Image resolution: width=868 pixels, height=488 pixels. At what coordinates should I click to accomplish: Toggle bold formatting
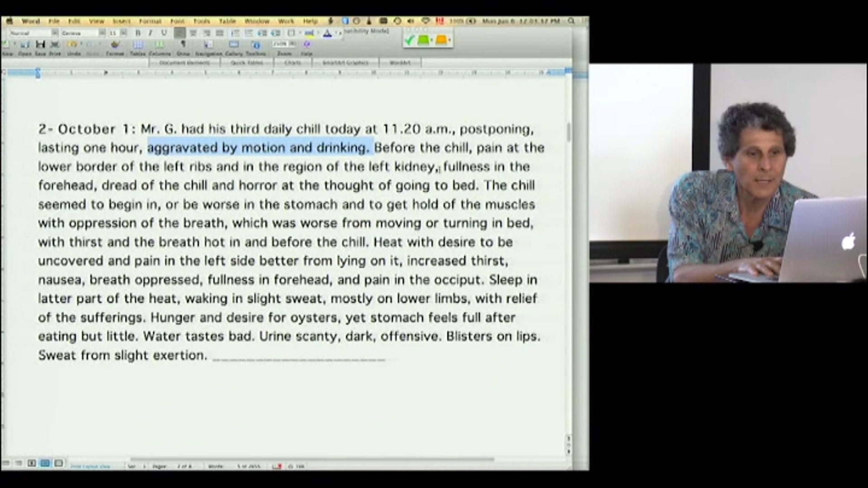pyautogui.click(x=138, y=33)
